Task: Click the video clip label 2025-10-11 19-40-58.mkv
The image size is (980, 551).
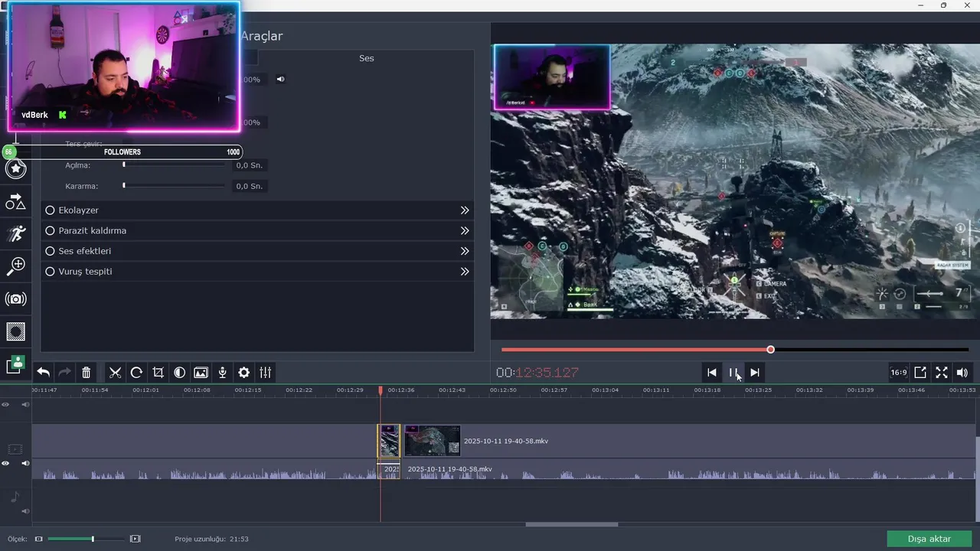Action: 506,441
